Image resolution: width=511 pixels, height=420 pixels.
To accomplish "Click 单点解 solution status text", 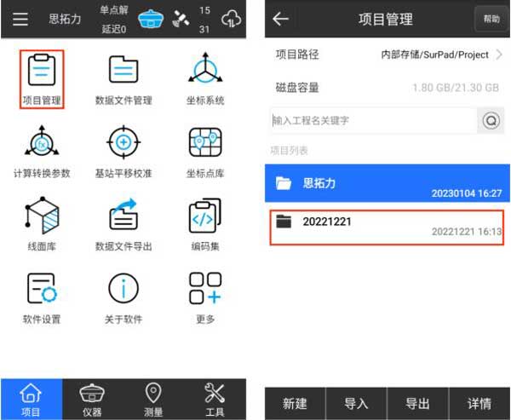I will click(114, 9).
